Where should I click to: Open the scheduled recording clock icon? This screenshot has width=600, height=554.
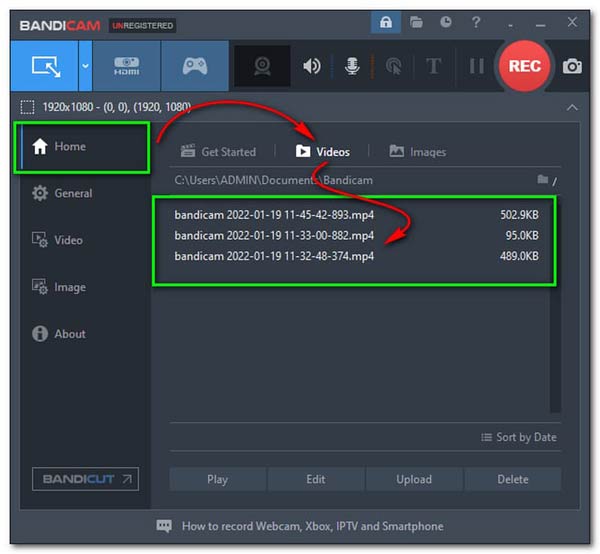click(x=445, y=22)
